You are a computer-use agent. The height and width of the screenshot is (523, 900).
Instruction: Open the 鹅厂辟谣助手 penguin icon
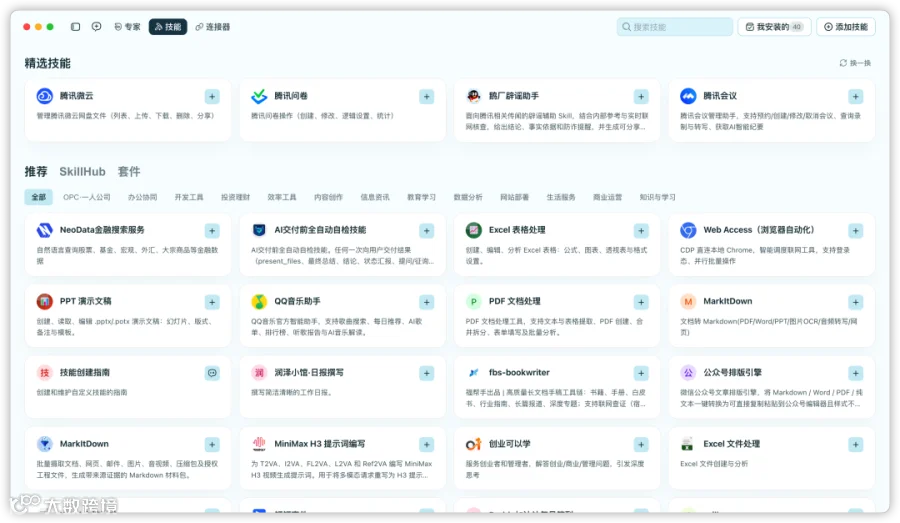(x=474, y=96)
